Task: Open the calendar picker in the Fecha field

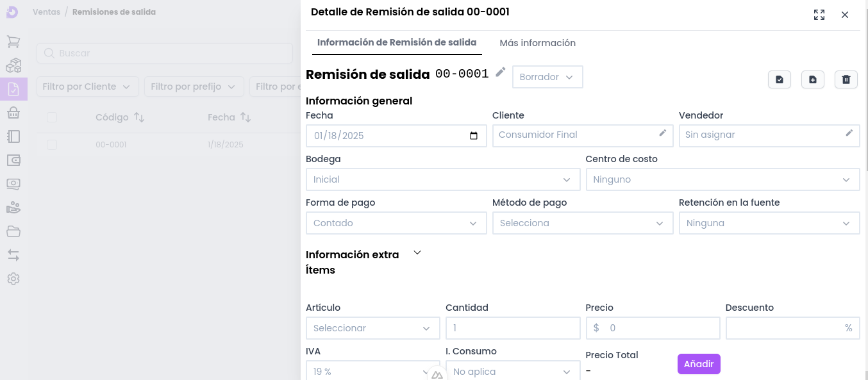Action: tap(474, 136)
